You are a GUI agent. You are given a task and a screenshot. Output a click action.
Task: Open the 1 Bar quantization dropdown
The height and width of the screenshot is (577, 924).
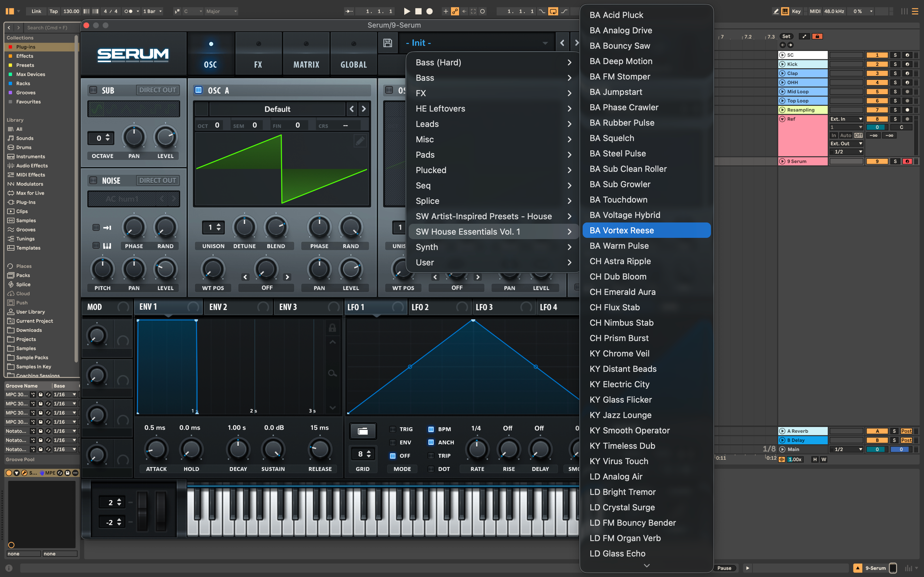click(152, 11)
